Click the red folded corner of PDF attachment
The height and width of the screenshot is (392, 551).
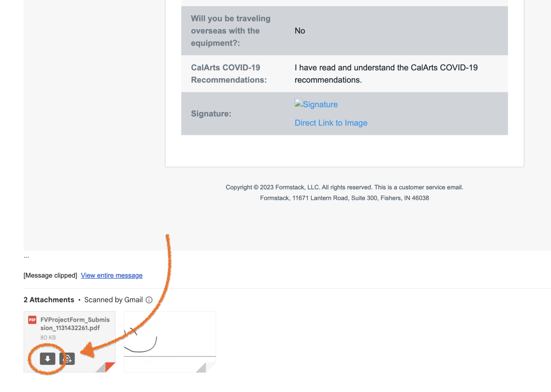[x=110, y=367]
